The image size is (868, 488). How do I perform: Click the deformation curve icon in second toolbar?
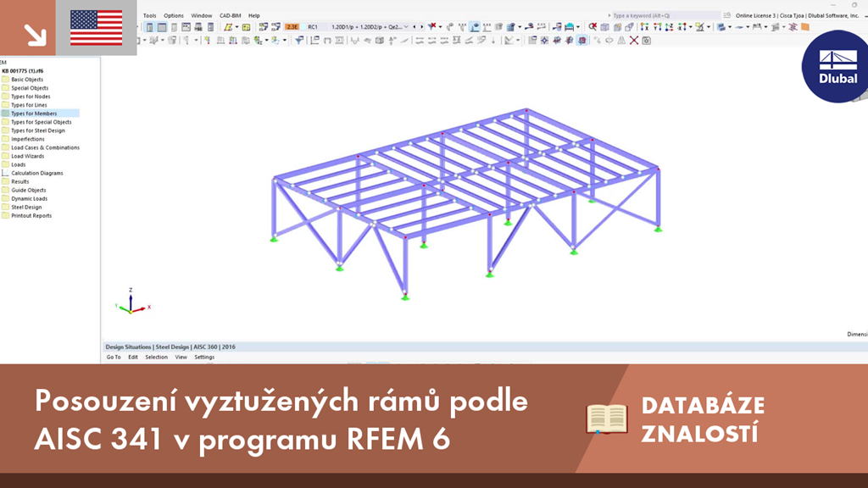point(355,41)
